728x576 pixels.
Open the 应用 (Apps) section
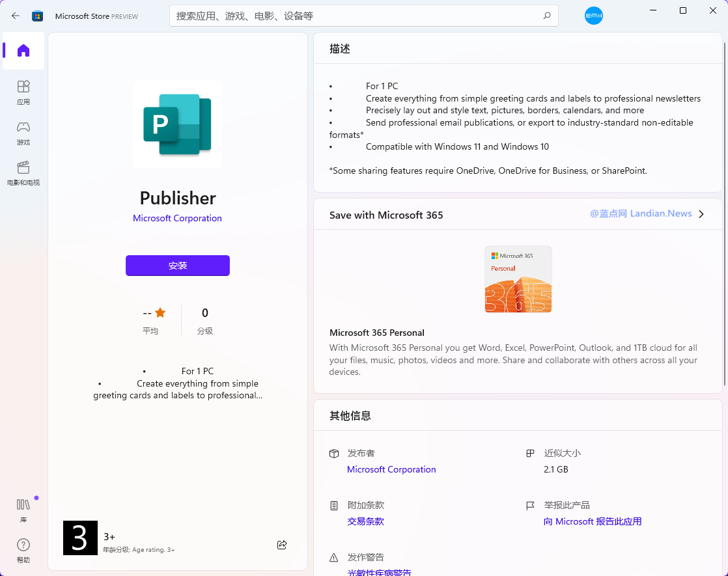(23, 92)
